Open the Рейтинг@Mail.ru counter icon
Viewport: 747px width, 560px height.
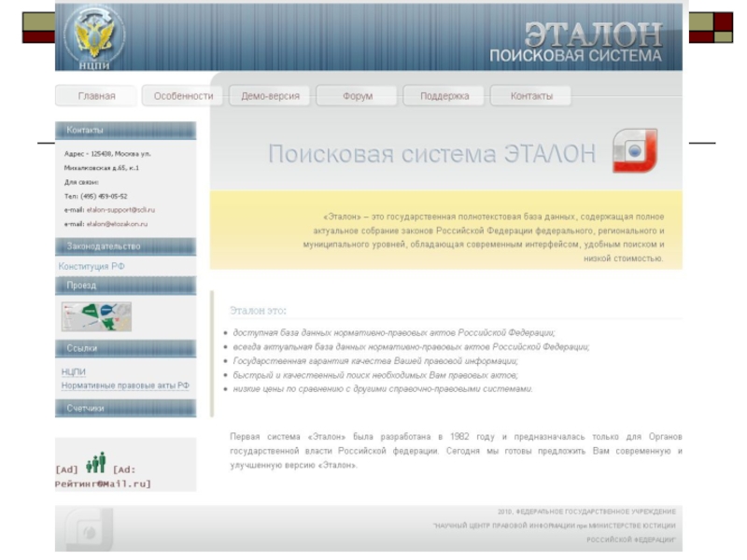(x=96, y=462)
